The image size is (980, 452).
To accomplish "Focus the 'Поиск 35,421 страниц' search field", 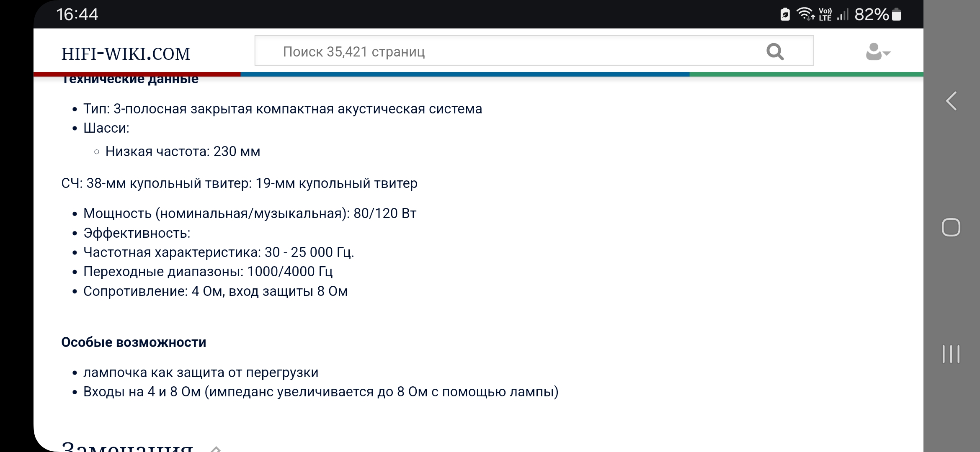I will click(x=503, y=51).
